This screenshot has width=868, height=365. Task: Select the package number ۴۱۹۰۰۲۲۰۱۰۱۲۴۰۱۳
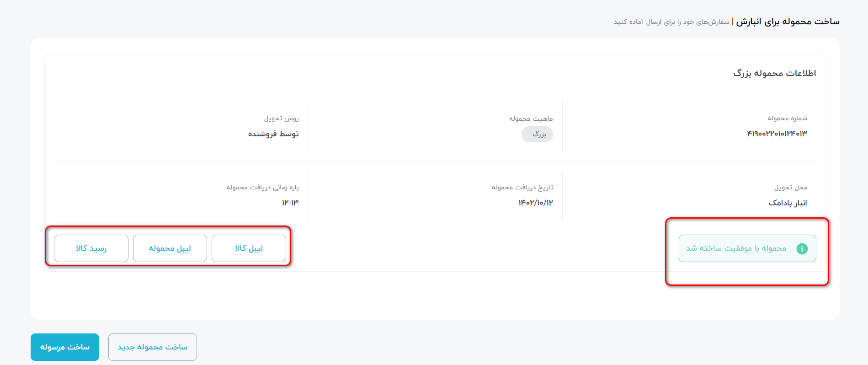777,134
